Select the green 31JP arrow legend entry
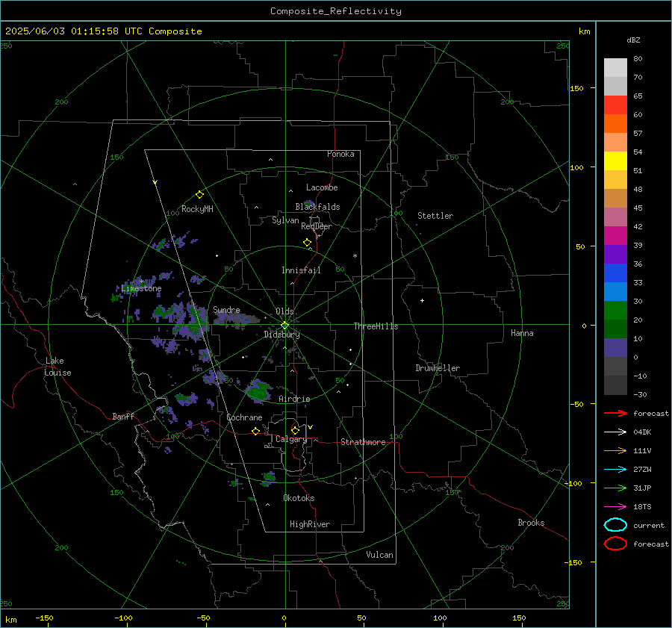Image resolution: width=672 pixels, height=628 pixels. (x=615, y=488)
